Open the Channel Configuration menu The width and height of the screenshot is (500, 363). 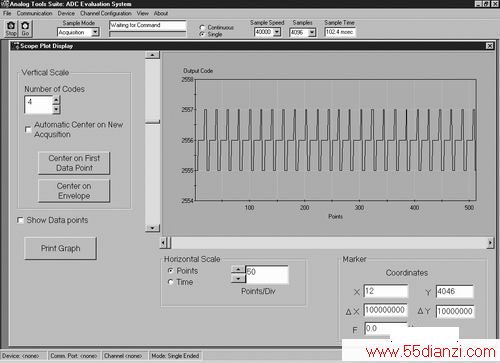pyautogui.click(x=106, y=13)
